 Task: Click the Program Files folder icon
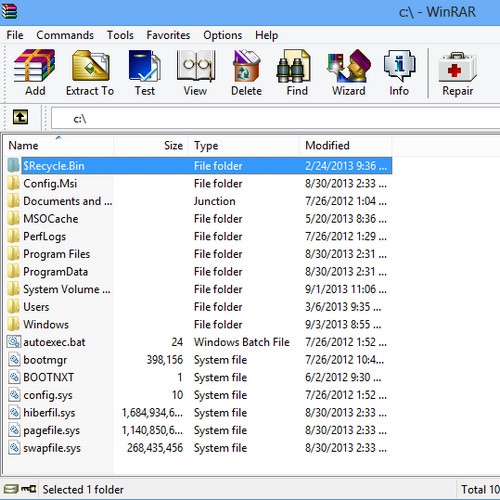coord(13,254)
